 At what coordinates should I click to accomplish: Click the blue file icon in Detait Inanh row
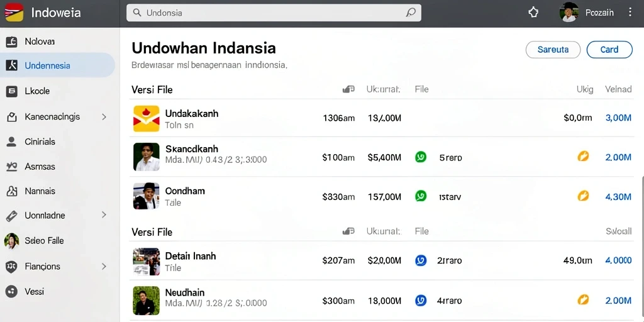[421, 260]
